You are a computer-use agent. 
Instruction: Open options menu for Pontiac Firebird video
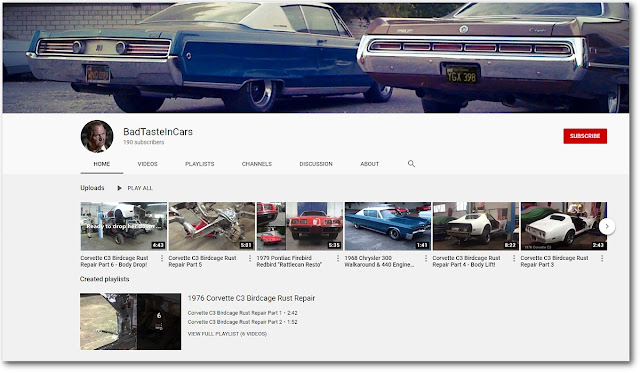(338, 258)
